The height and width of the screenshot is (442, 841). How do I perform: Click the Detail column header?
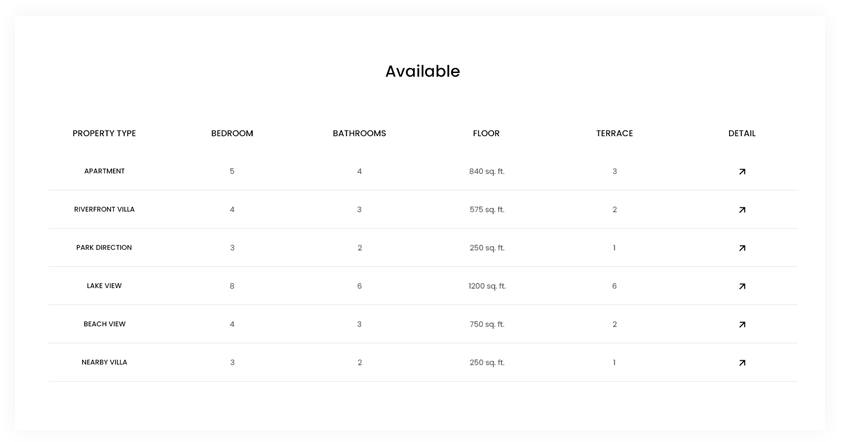coord(742,133)
